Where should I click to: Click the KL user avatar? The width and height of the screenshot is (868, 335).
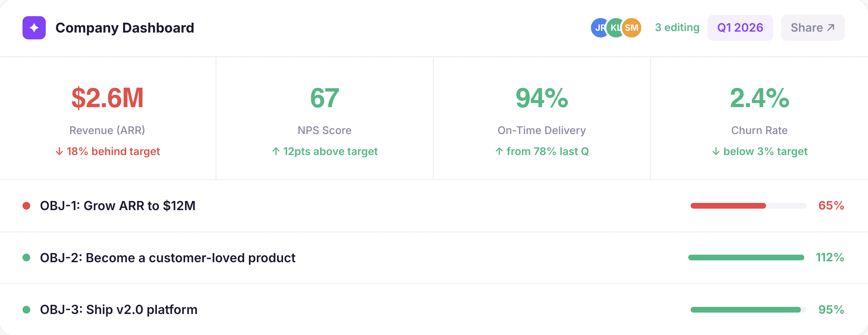pos(615,28)
